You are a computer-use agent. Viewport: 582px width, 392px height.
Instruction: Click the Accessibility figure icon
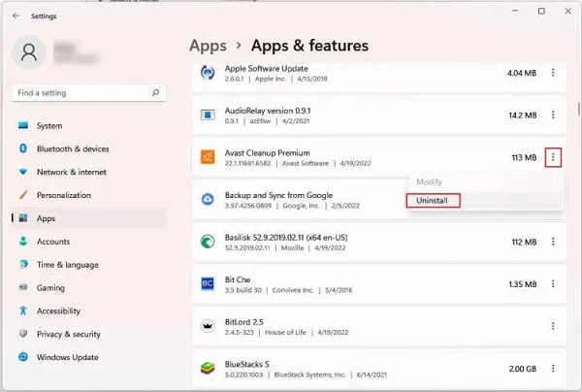[x=23, y=310]
